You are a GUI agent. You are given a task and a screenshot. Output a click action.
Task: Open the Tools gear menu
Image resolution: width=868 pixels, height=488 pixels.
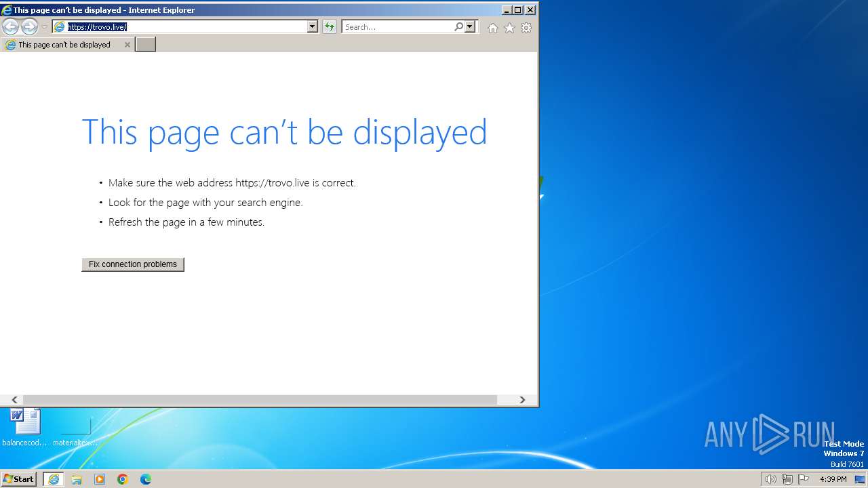coord(526,28)
